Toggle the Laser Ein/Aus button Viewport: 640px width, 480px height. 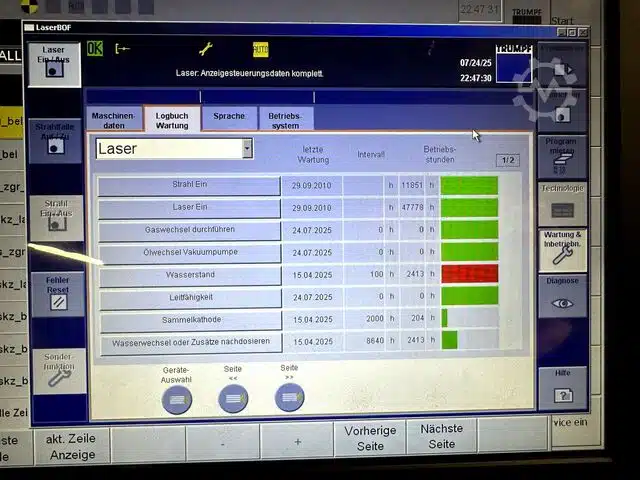coord(54,64)
